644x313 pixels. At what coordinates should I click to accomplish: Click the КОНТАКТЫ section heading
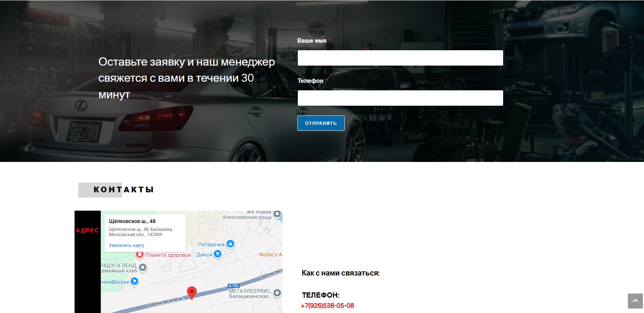123,190
